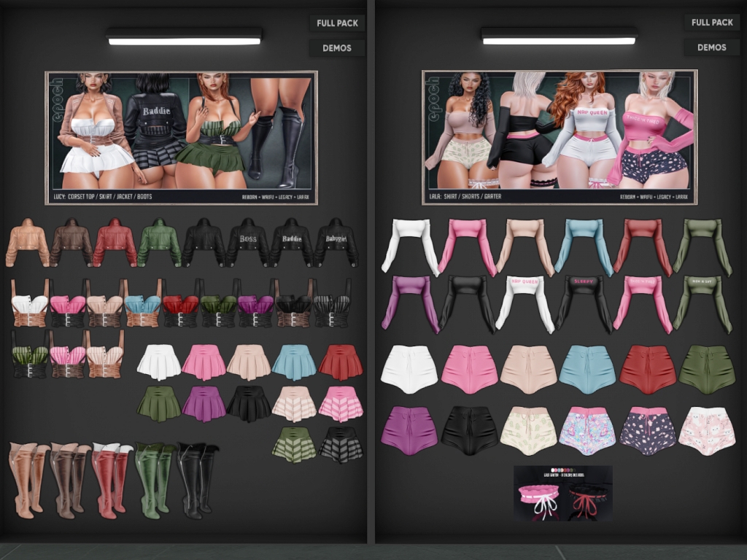Pick the white NAP QUEEN long-sleeve top

[524, 303]
